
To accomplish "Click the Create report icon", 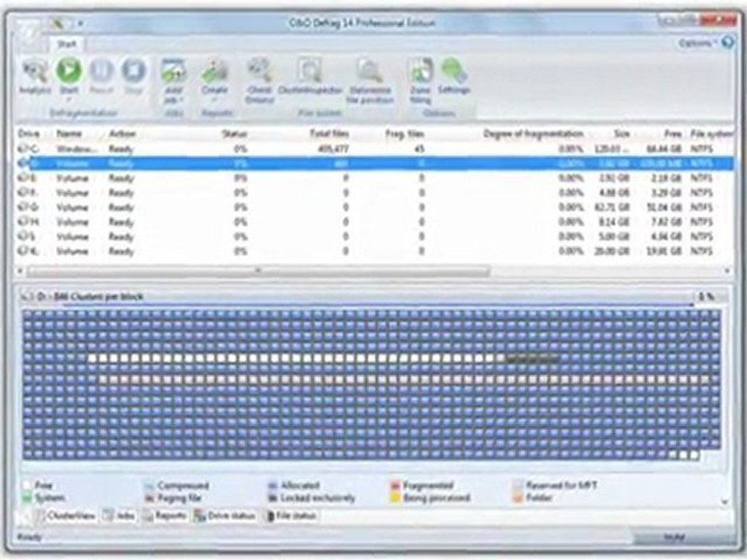I will click(x=215, y=71).
